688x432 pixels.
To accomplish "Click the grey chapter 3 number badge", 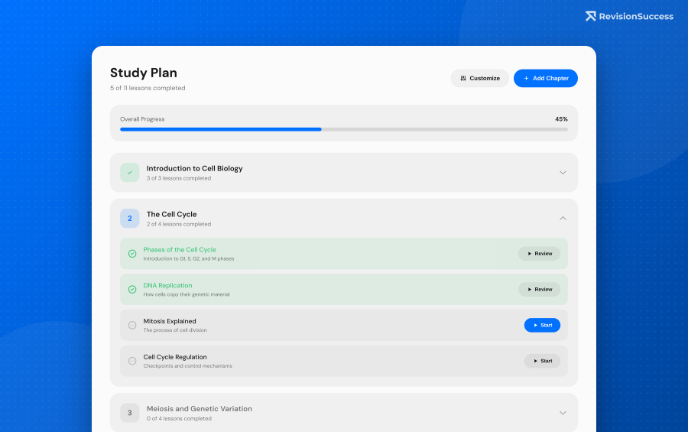I will 130,412.
